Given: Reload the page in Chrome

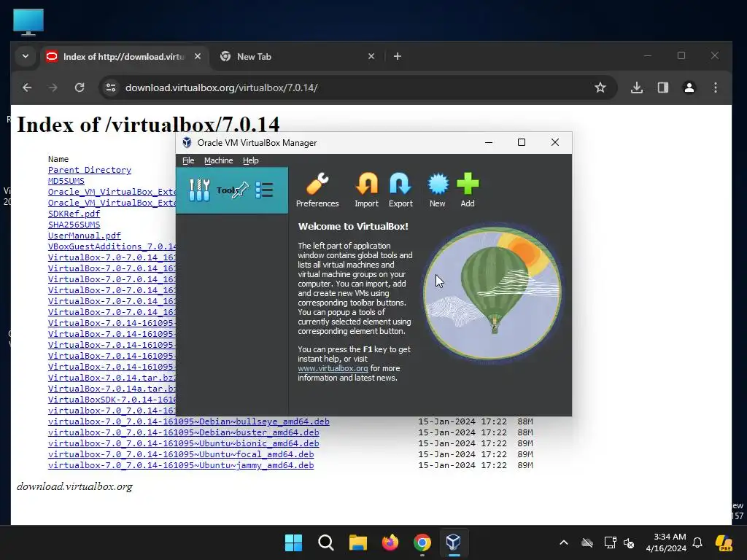Looking at the screenshot, I should [x=80, y=87].
